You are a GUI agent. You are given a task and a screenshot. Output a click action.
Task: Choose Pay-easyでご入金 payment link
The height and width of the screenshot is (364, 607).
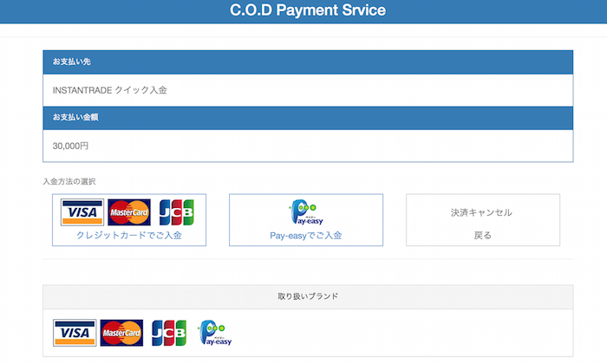306,235
